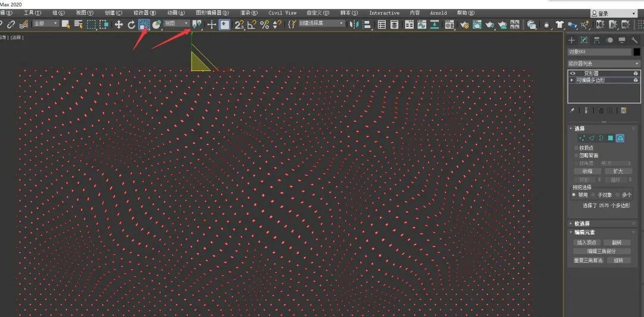Enable the 忽略背面 checkbox
Image resolution: width=644 pixels, height=317 pixels.
(x=576, y=156)
